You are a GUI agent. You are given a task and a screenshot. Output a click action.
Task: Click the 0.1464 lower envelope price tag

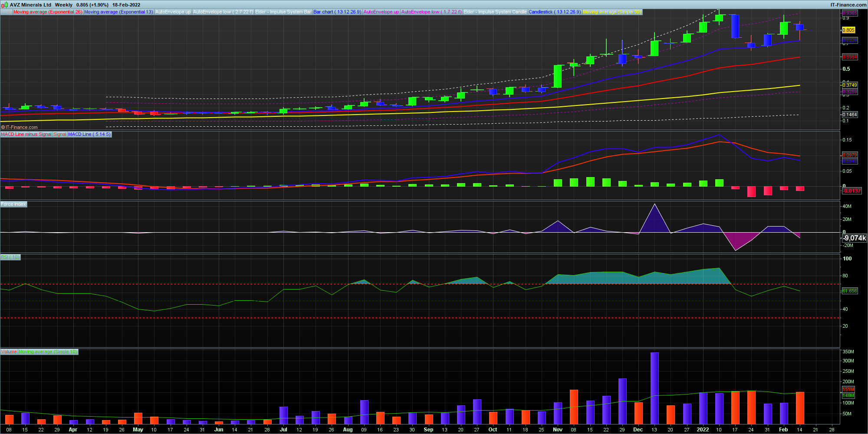pyautogui.click(x=850, y=115)
